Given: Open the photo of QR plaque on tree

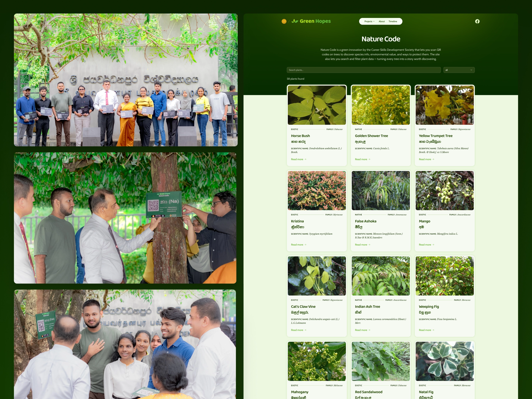Looking at the screenshot, I should click(x=125, y=218).
